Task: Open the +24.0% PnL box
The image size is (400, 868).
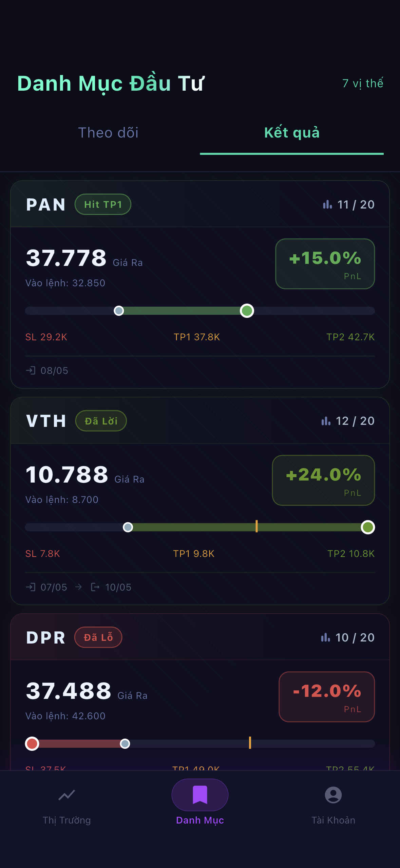Action: [x=323, y=481]
